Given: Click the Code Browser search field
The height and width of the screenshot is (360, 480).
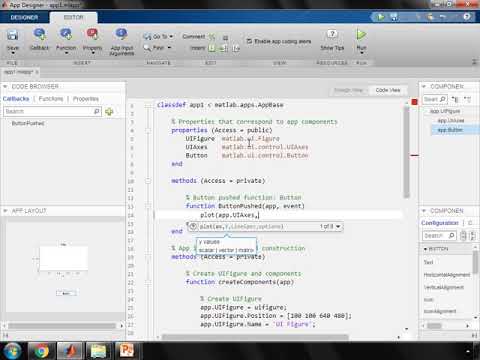Looking at the screenshot, I should 52,111.
